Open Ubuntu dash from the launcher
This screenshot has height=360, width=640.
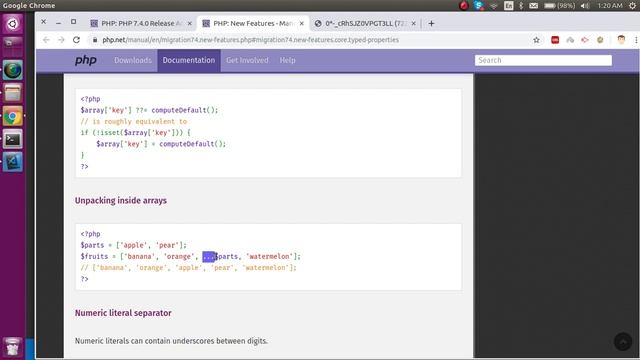coord(13,24)
